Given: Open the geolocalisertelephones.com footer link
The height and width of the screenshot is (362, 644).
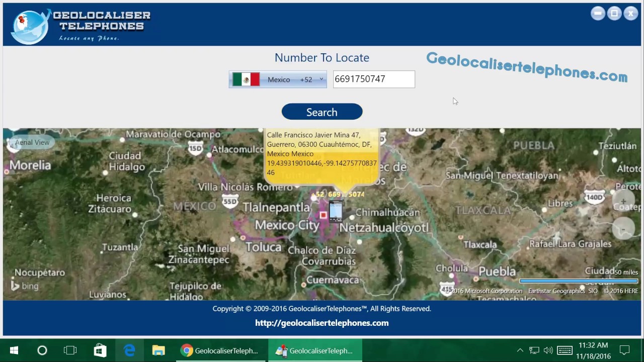Looking at the screenshot, I should click(322, 323).
